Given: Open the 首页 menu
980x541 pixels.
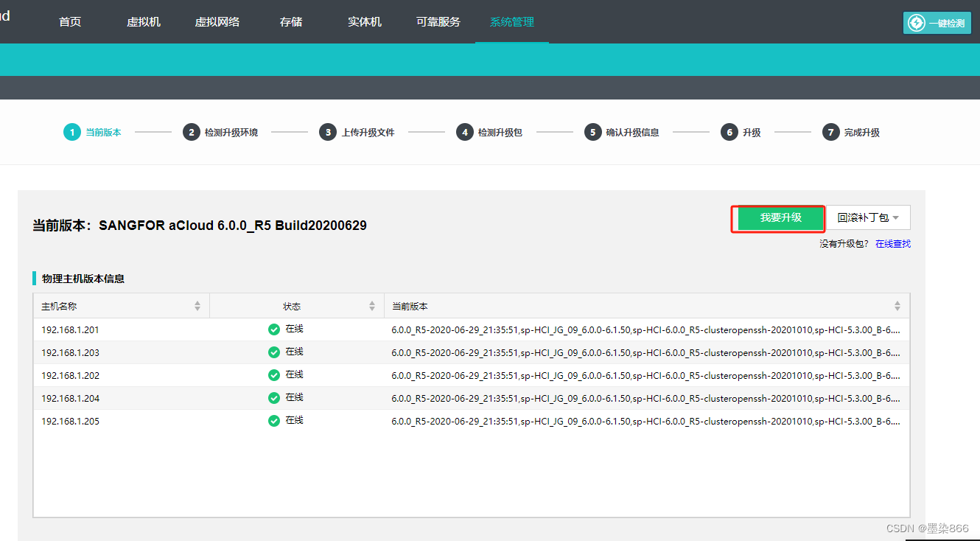Looking at the screenshot, I should [x=70, y=22].
